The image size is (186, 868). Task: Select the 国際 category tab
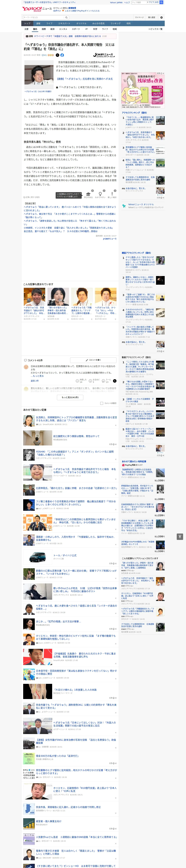[44, 29]
